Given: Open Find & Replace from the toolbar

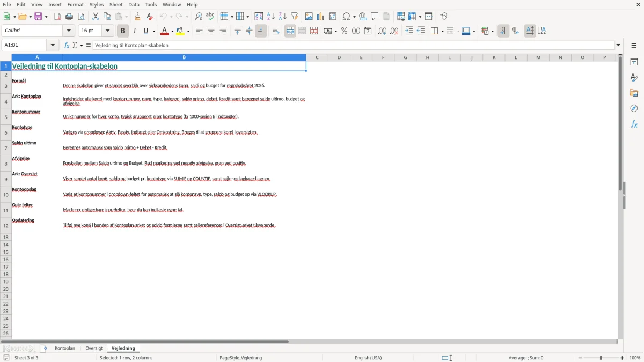Looking at the screenshot, I should 199,17.
